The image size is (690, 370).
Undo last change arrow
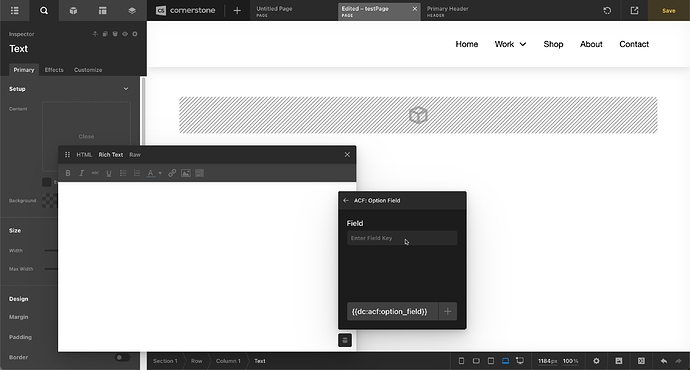coord(664,361)
